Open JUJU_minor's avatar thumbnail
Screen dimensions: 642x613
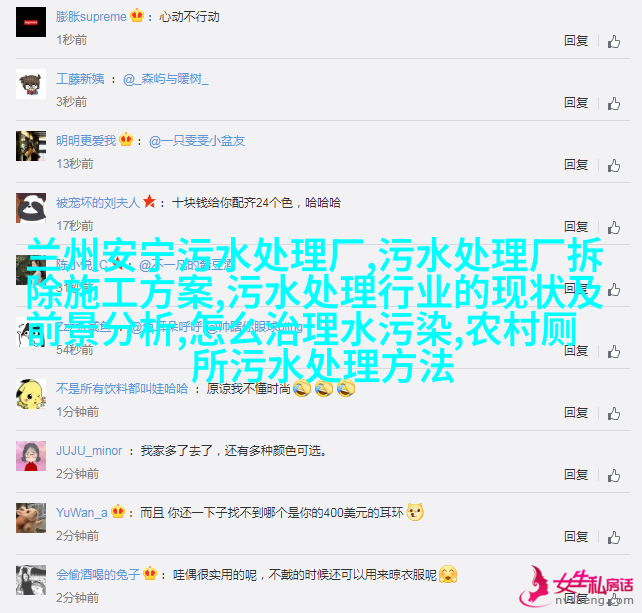click(x=31, y=456)
